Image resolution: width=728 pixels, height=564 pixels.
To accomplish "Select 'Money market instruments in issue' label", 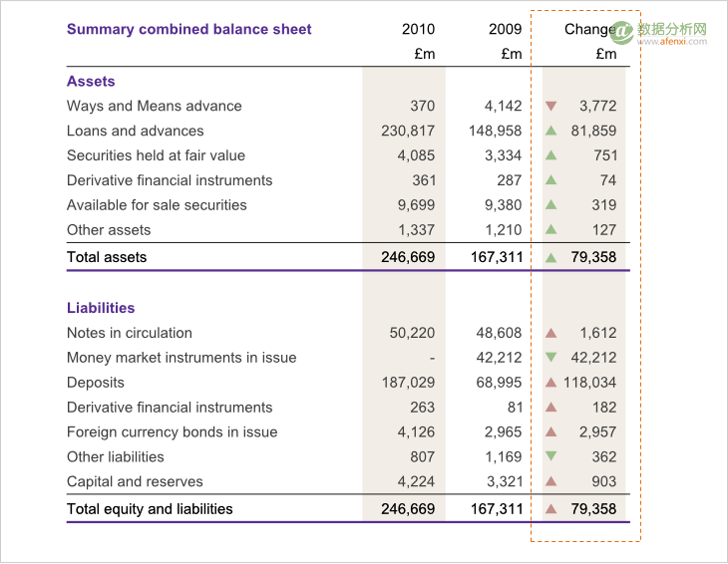I will (182, 358).
